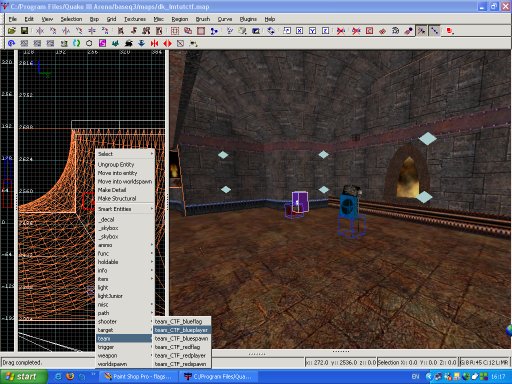Open the File menu

point(13,19)
